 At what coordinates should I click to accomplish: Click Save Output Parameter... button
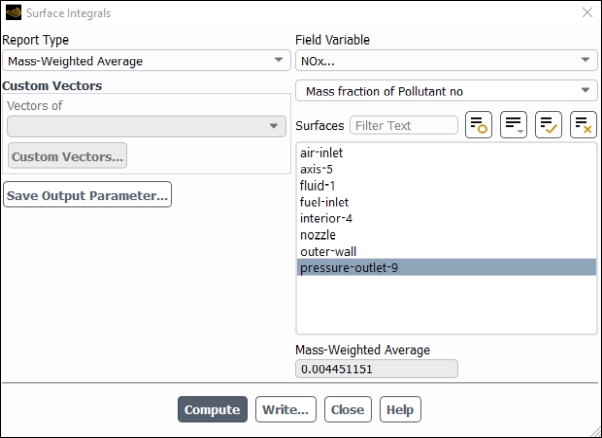pos(87,195)
